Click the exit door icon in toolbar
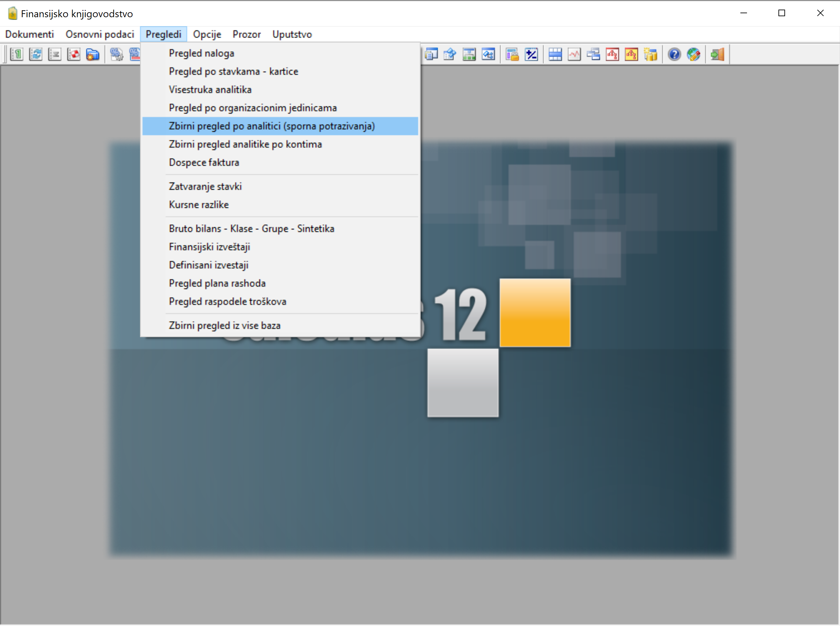 coord(717,55)
